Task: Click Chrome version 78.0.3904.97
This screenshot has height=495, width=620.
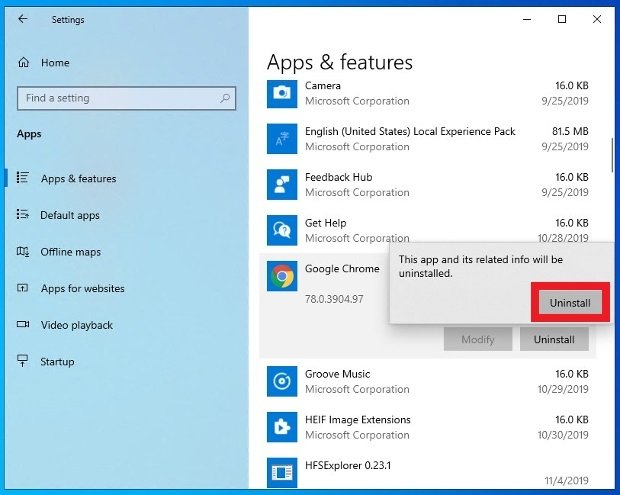Action: click(334, 299)
